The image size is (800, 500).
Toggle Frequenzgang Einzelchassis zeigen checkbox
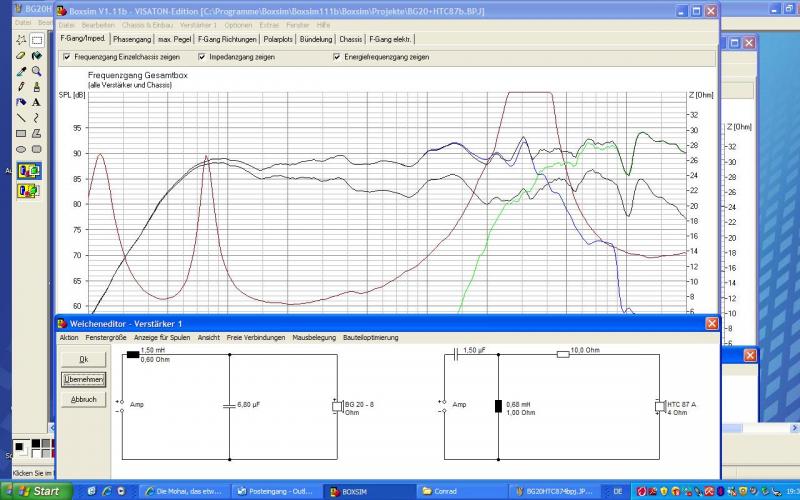pos(67,57)
